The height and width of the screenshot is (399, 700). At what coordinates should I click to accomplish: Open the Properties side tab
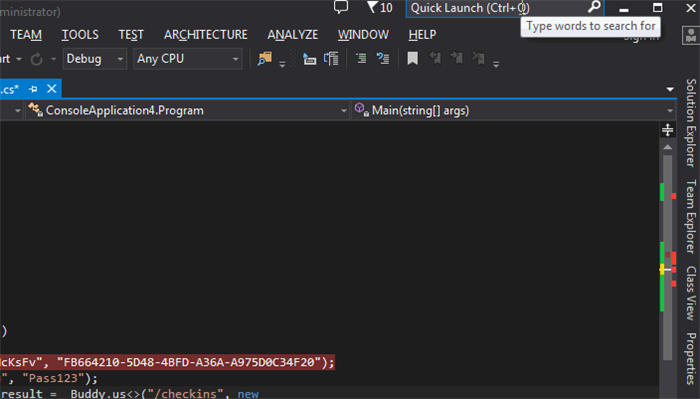691,358
